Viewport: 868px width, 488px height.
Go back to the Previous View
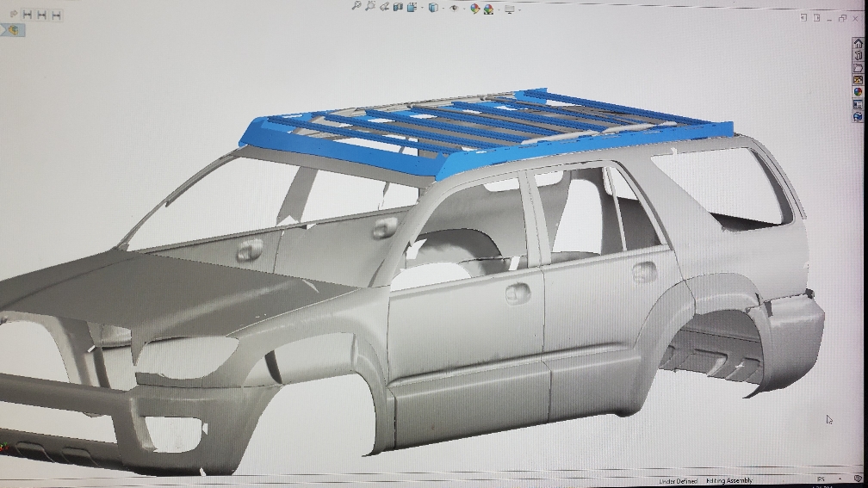(384, 7)
